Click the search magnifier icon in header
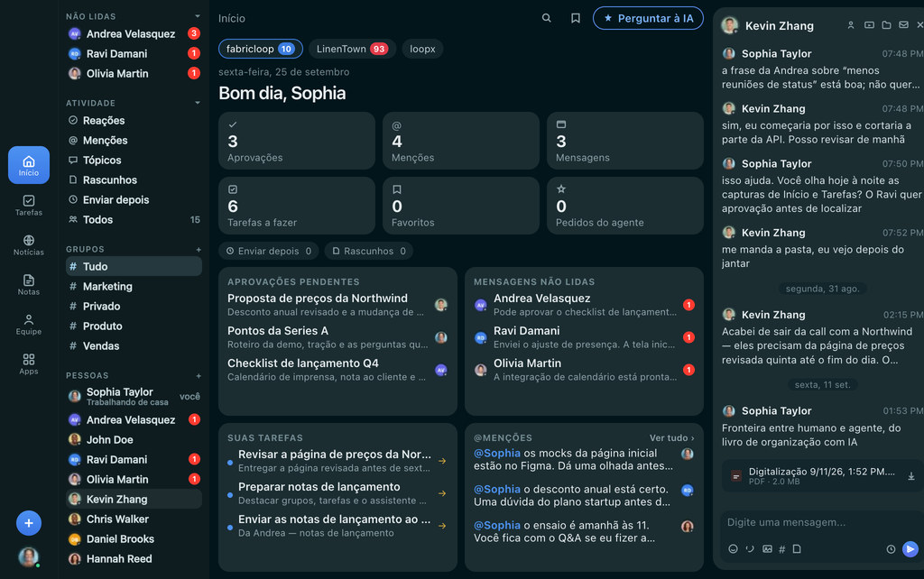 546,18
